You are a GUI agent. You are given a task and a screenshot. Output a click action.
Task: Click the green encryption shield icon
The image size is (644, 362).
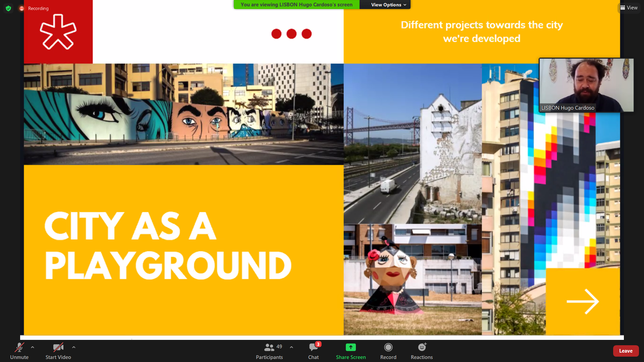8,8
